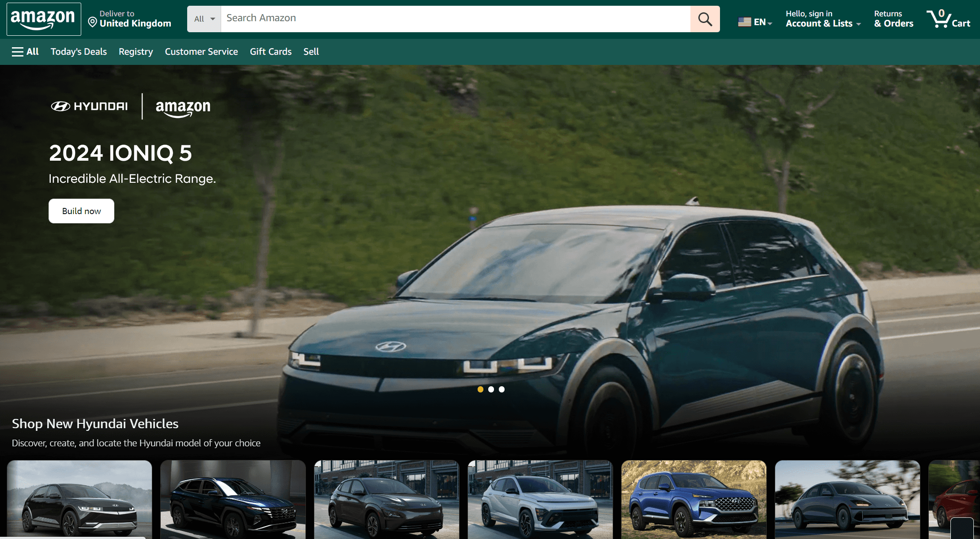This screenshot has height=539, width=980.
Task: Open the search magnifier icon
Action: point(705,19)
